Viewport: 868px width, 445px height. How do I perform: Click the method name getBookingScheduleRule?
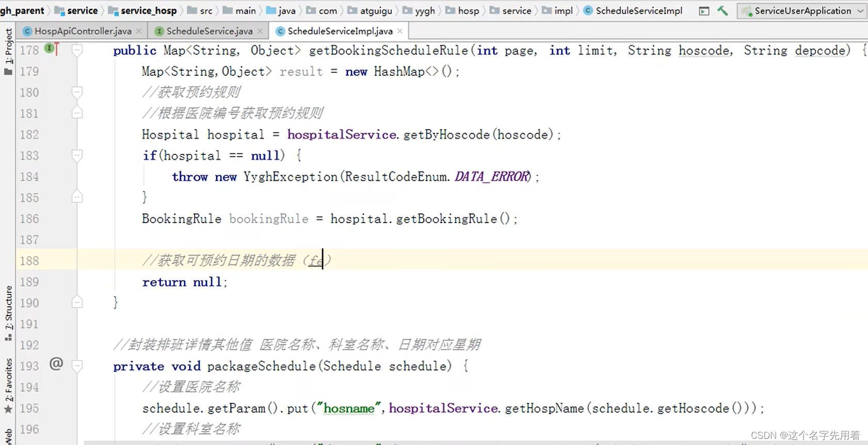tap(389, 51)
